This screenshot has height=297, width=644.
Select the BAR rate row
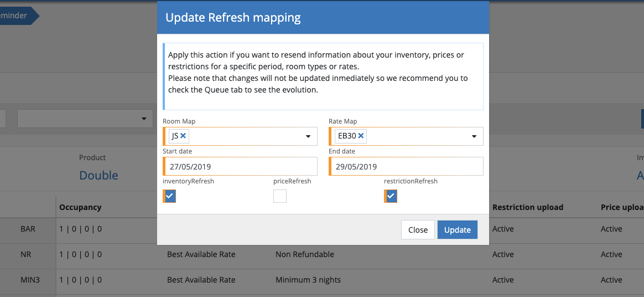27,229
